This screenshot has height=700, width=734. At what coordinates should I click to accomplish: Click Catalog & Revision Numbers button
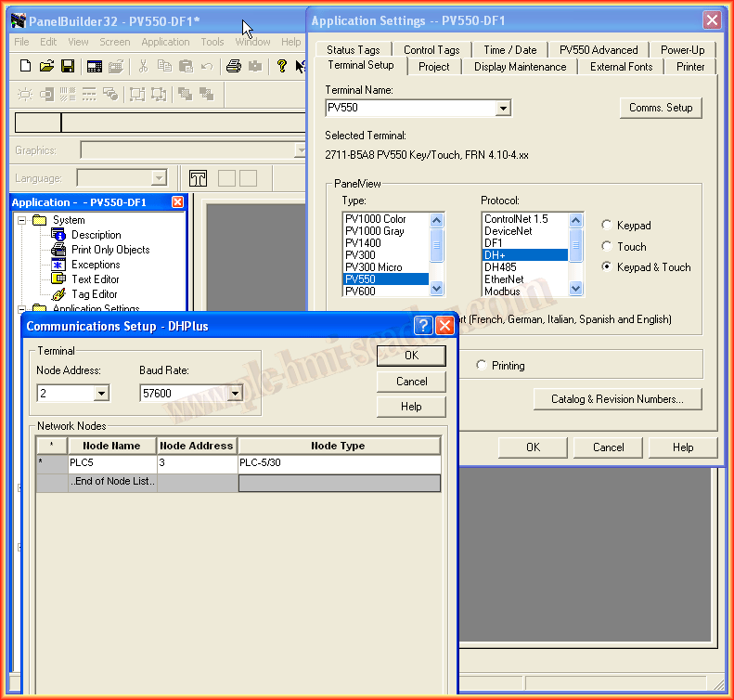click(x=617, y=399)
